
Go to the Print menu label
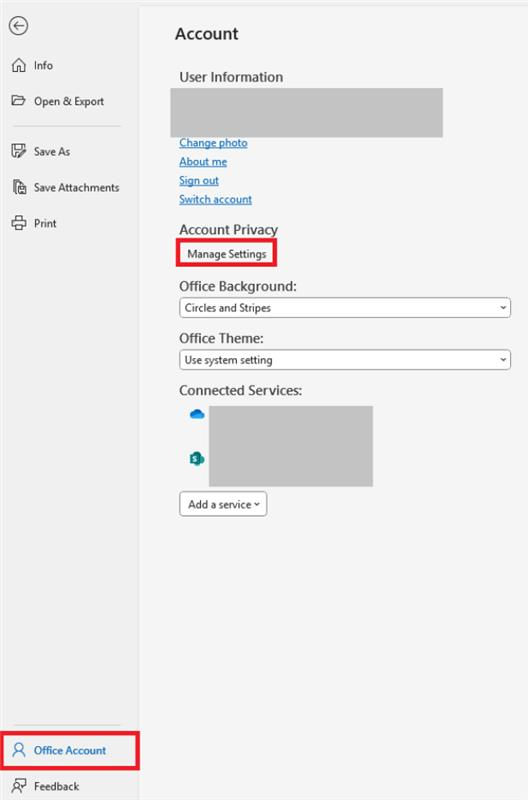[45, 223]
